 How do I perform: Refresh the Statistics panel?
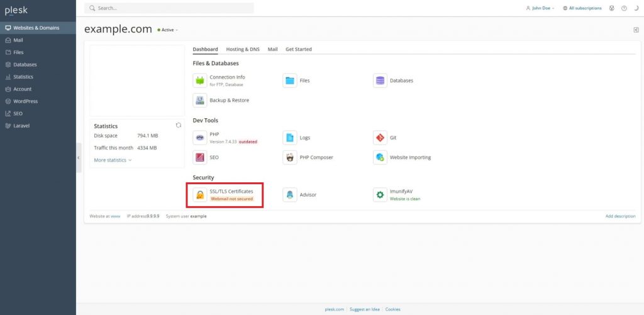pyautogui.click(x=179, y=125)
